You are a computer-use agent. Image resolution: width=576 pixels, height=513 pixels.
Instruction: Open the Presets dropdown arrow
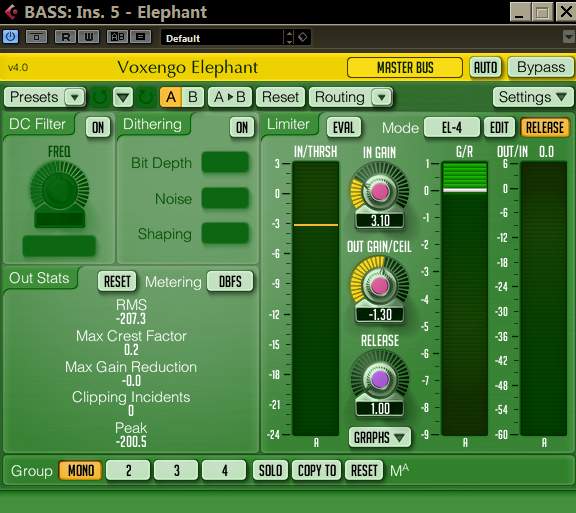[x=75, y=97]
